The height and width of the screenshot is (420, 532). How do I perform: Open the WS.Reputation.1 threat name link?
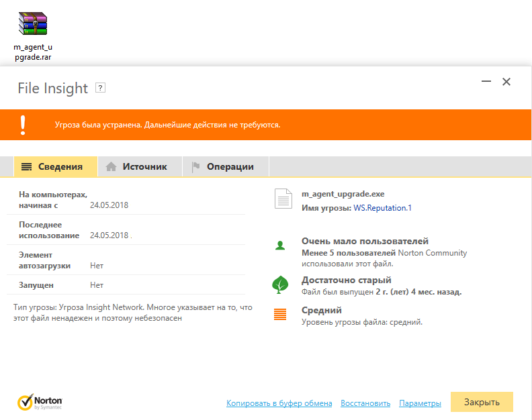coord(382,208)
